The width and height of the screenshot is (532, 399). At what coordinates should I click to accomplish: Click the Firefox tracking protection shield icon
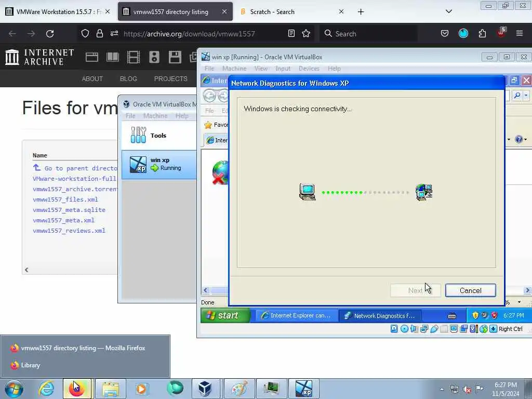pos(85,33)
